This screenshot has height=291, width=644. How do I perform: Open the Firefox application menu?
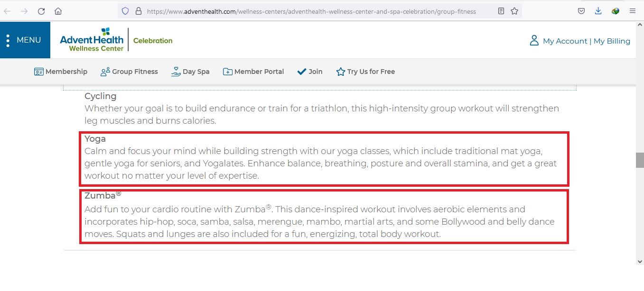click(x=633, y=11)
